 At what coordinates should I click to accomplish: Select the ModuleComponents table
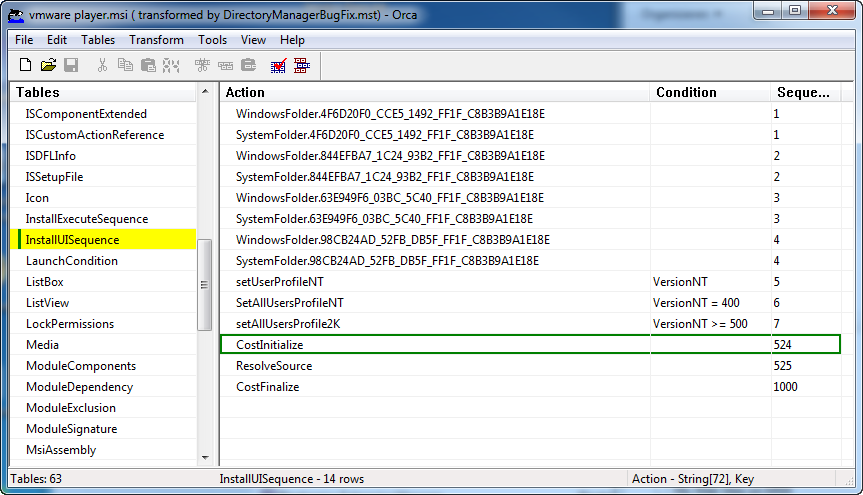coord(81,366)
